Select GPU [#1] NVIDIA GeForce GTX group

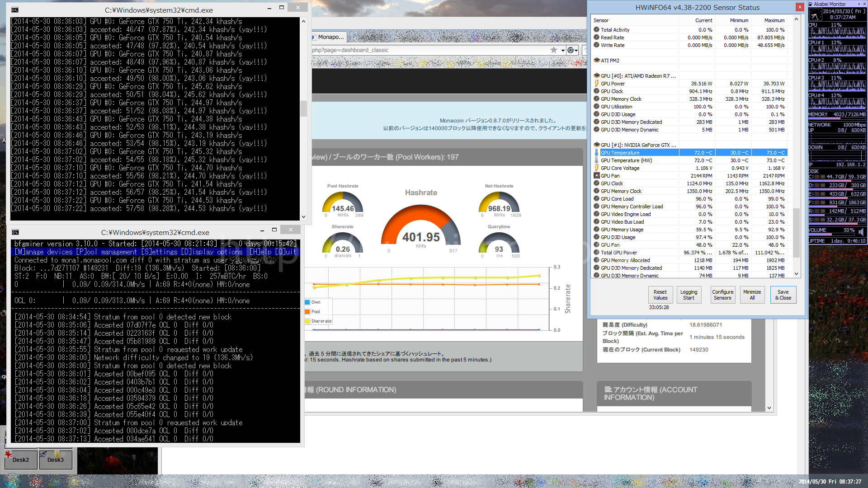pos(635,145)
